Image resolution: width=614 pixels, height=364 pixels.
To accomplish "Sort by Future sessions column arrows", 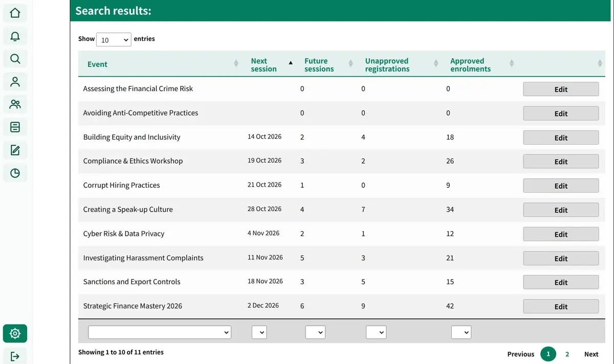I will pyautogui.click(x=350, y=64).
